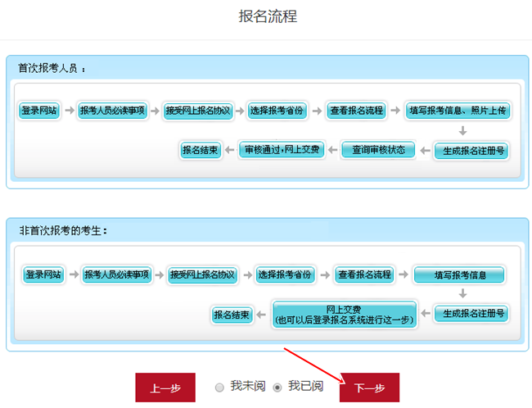Click 报名结束 in 非首次报考的考生 flow
532x408 pixels.
(232, 315)
